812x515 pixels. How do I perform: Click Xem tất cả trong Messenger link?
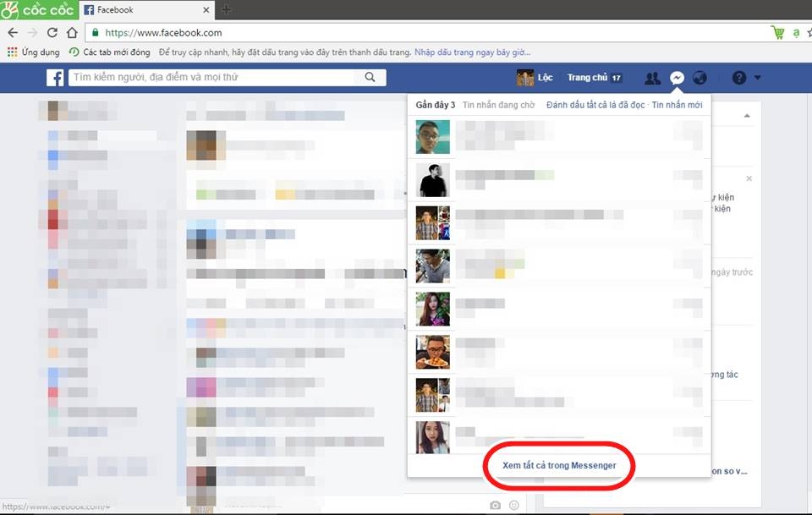pyautogui.click(x=559, y=465)
